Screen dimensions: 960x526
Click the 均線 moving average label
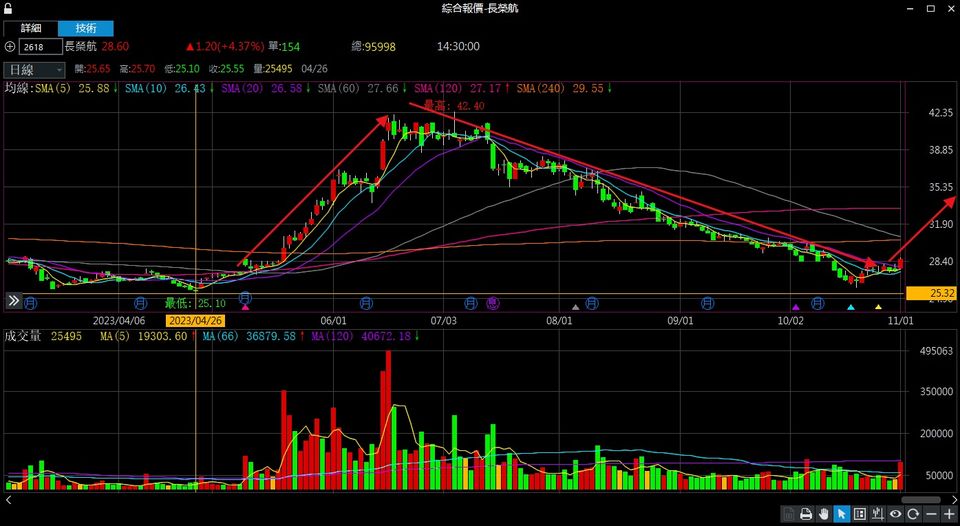click(17, 89)
